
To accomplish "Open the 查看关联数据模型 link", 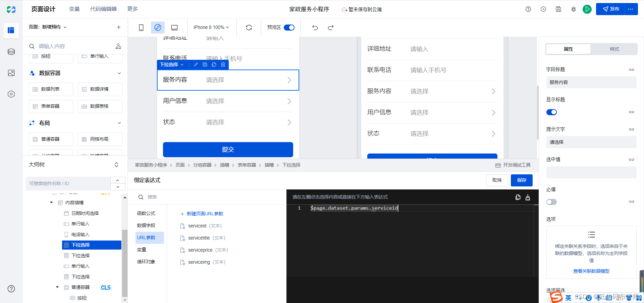I will (x=591, y=271).
